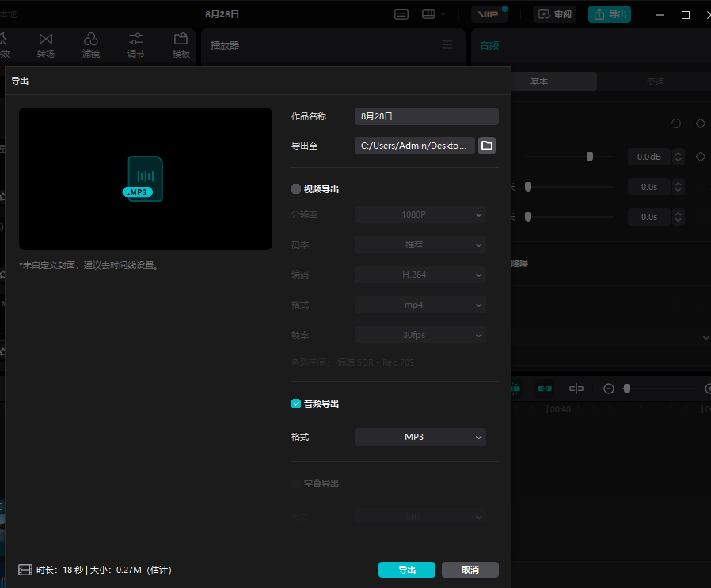Switch to the 音频 tab in the right panel

[489, 45]
